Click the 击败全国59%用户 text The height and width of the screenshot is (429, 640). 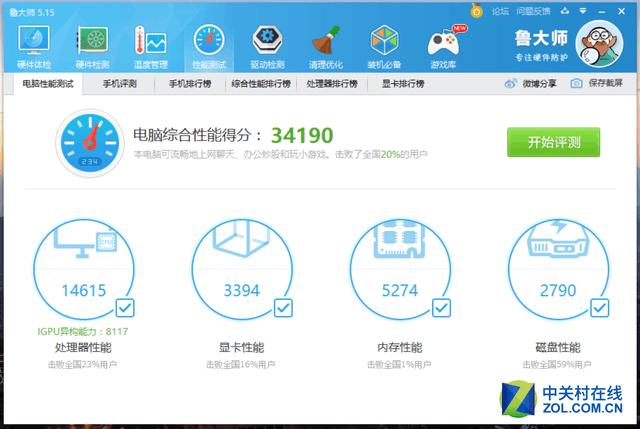557,364
